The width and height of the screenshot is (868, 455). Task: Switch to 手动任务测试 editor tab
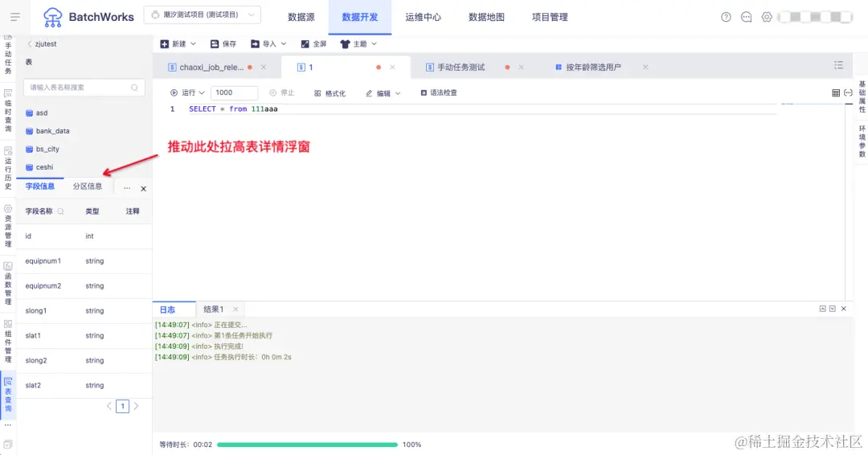point(461,67)
